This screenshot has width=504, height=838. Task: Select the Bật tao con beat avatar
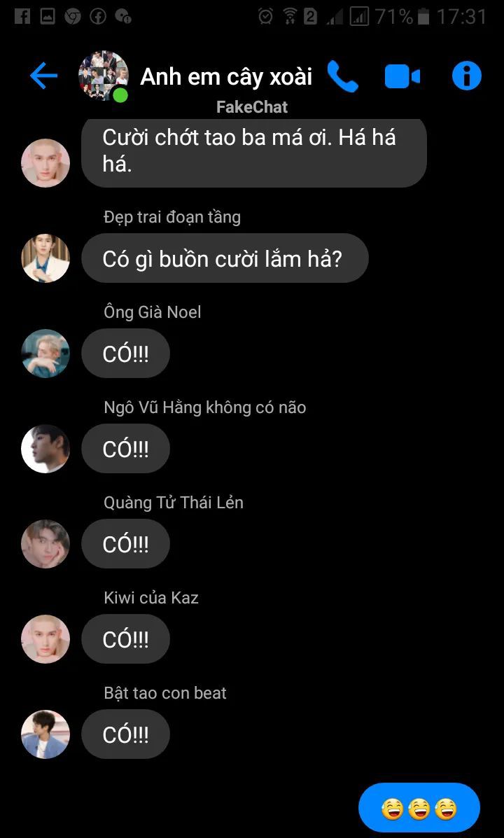(45, 734)
